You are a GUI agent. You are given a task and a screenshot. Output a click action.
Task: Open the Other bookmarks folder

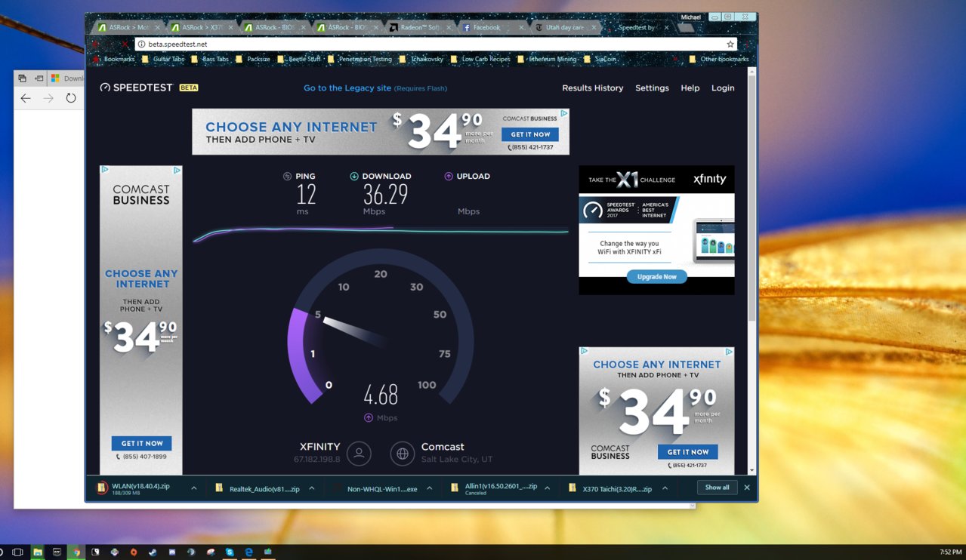(x=718, y=59)
